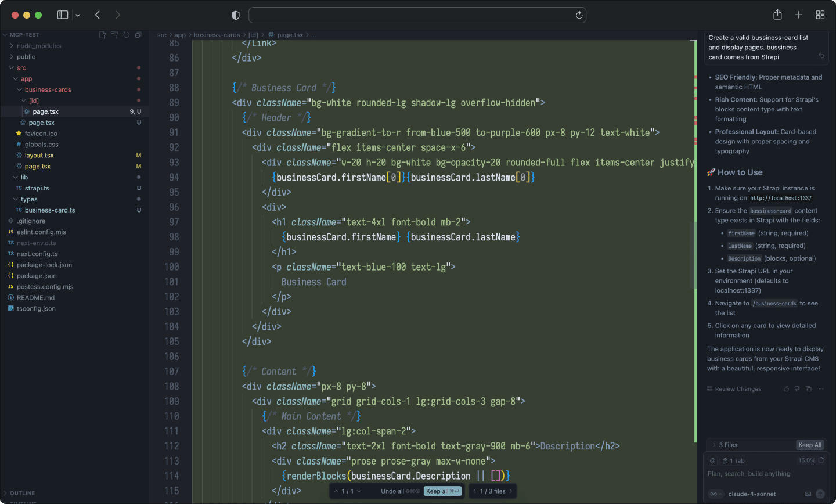
Task: Click the thumbs down icon near Review Changes
Action: coord(797,388)
